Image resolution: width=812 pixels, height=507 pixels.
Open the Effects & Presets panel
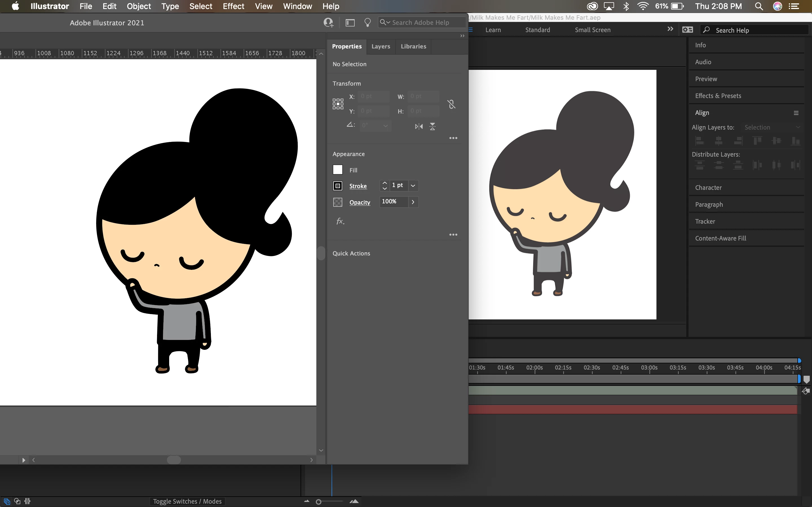click(718, 96)
